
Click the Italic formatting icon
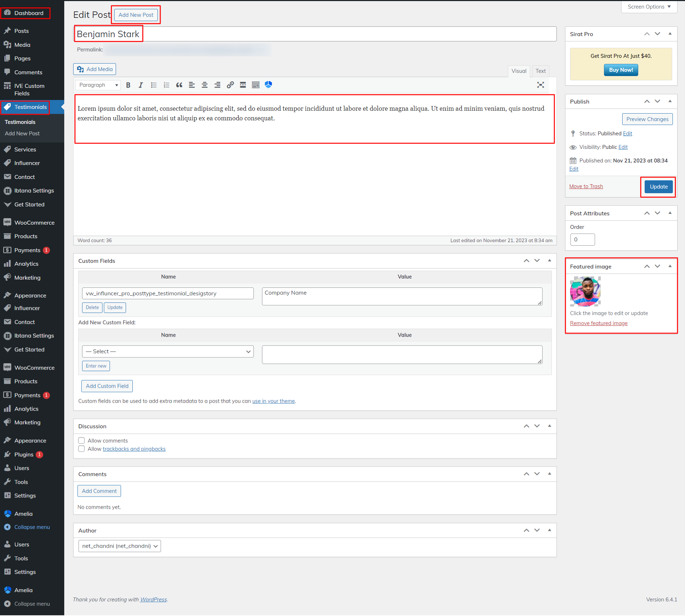pyautogui.click(x=141, y=85)
